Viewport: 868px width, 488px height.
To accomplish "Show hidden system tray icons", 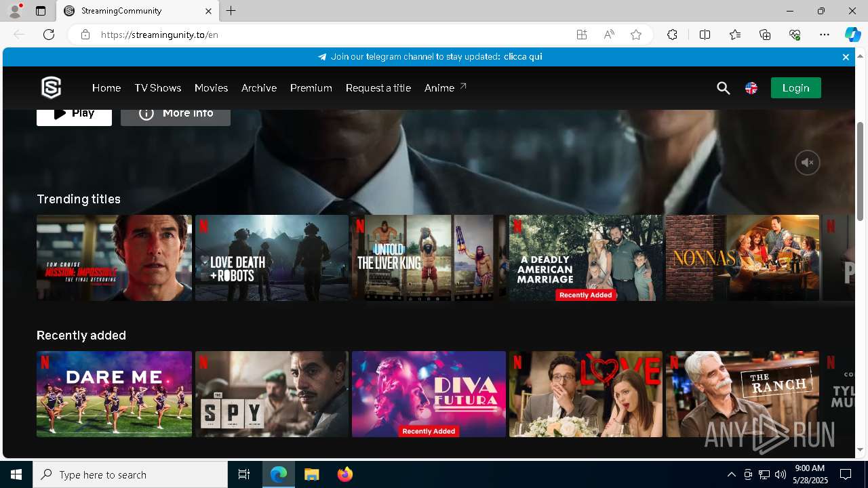I will 732,474.
